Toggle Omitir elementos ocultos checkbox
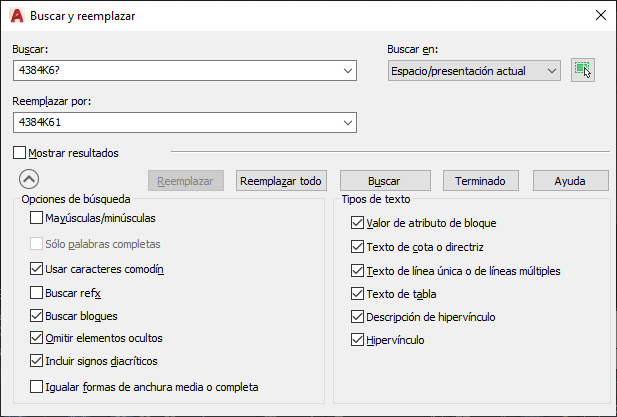The width and height of the screenshot is (617, 417). [x=37, y=338]
